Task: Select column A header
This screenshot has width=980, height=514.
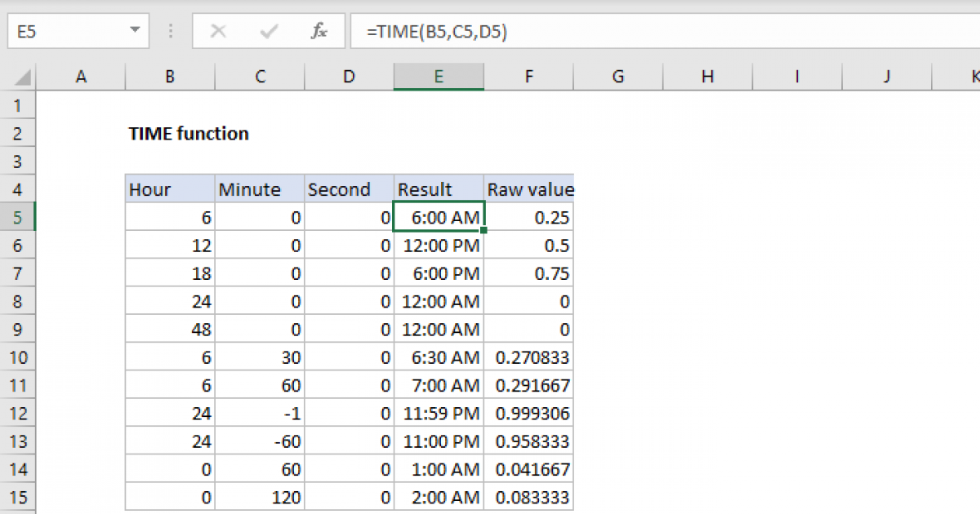Action: tap(81, 77)
